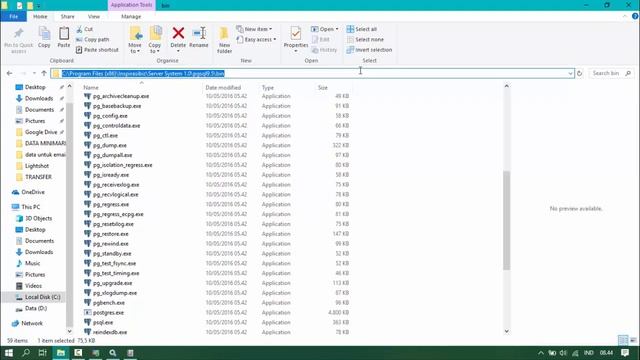Click the highlighted address bar path

(143, 73)
